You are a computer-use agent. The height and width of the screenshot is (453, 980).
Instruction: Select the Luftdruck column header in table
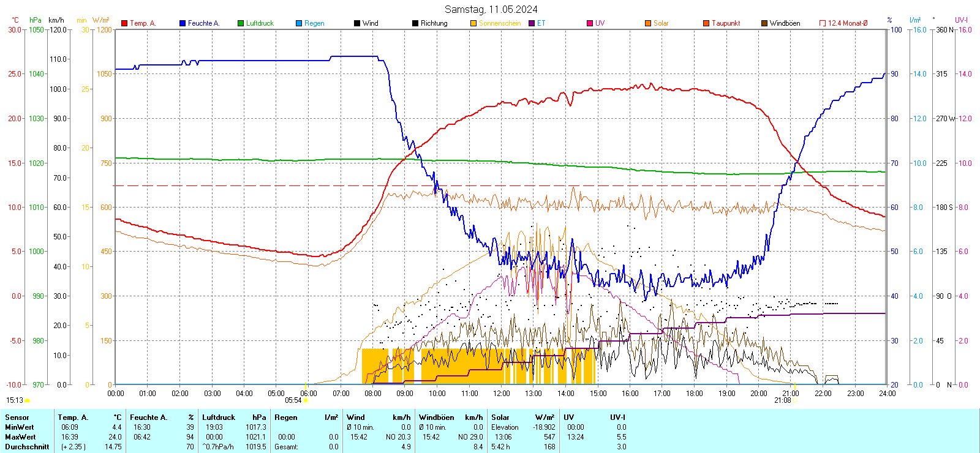pos(219,417)
